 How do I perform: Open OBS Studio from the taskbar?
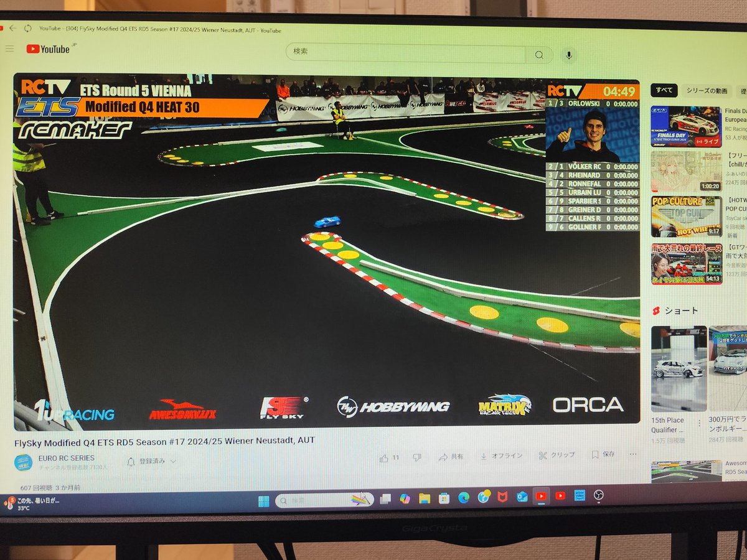[598, 495]
